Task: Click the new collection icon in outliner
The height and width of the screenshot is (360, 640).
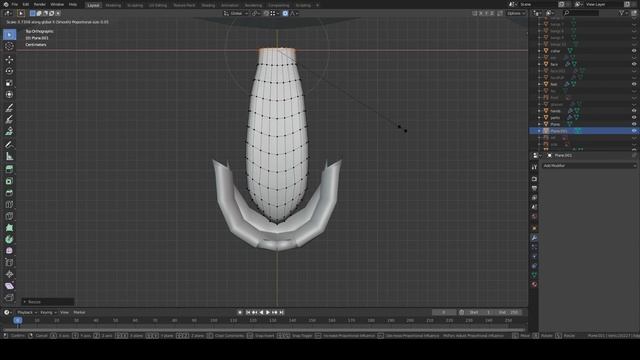Action: [x=634, y=13]
